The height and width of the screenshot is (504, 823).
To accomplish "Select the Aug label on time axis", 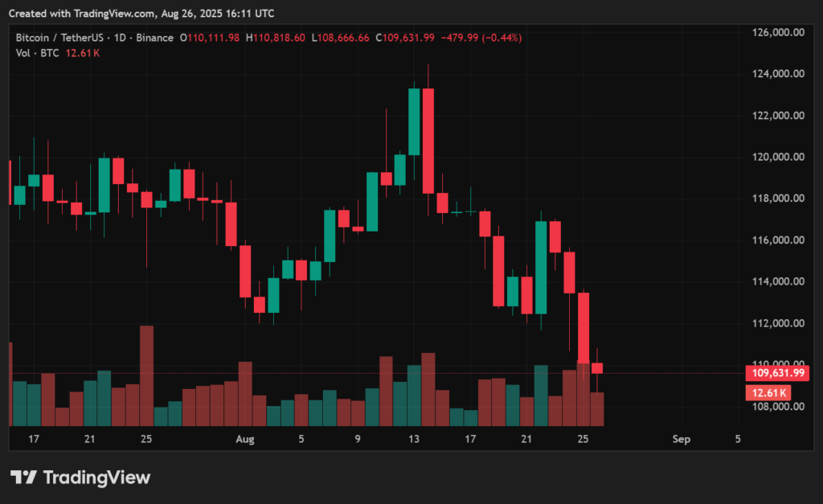I will (x=245, y=439).
